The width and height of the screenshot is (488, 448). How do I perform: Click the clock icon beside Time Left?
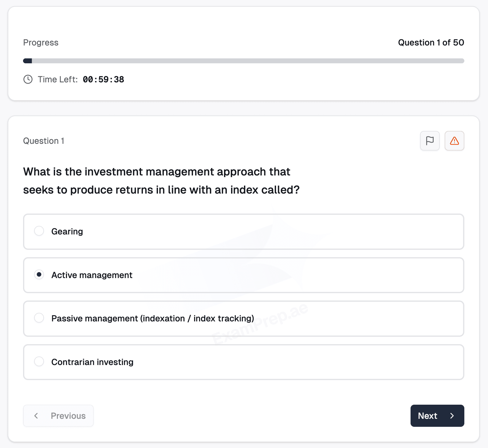28,79
